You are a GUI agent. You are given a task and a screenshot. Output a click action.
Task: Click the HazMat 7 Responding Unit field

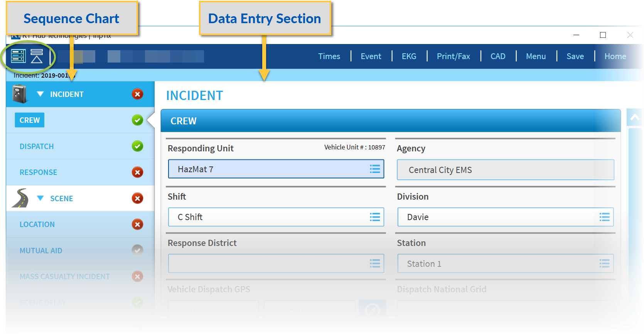[x=276, y=169]
